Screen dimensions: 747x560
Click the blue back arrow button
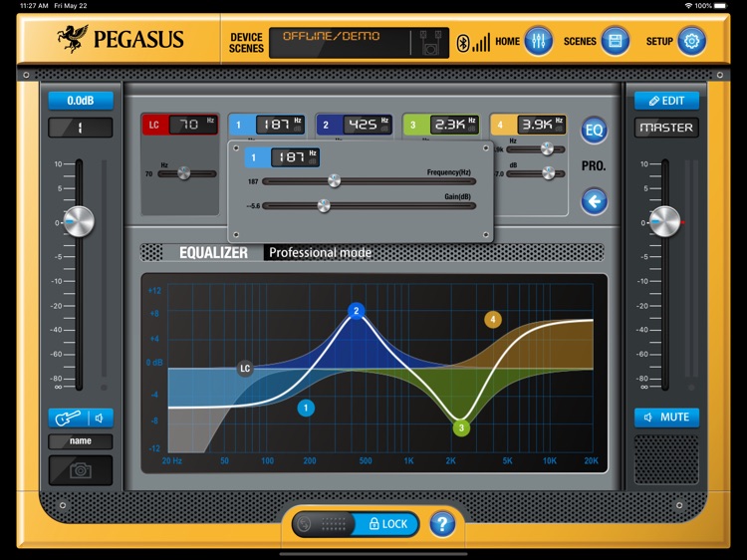pos(594,201)
